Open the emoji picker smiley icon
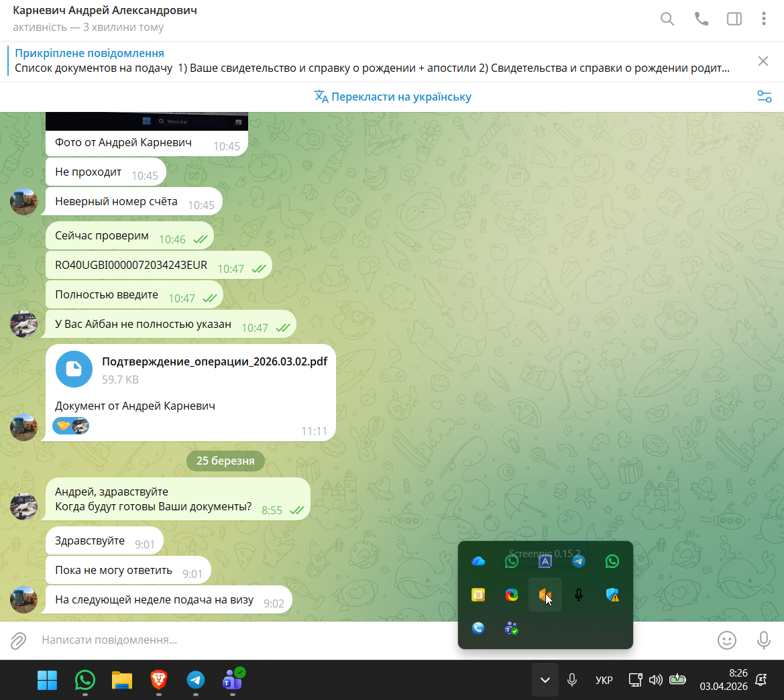Viewport: 784px width, 700px height. [x=726, y=640]
